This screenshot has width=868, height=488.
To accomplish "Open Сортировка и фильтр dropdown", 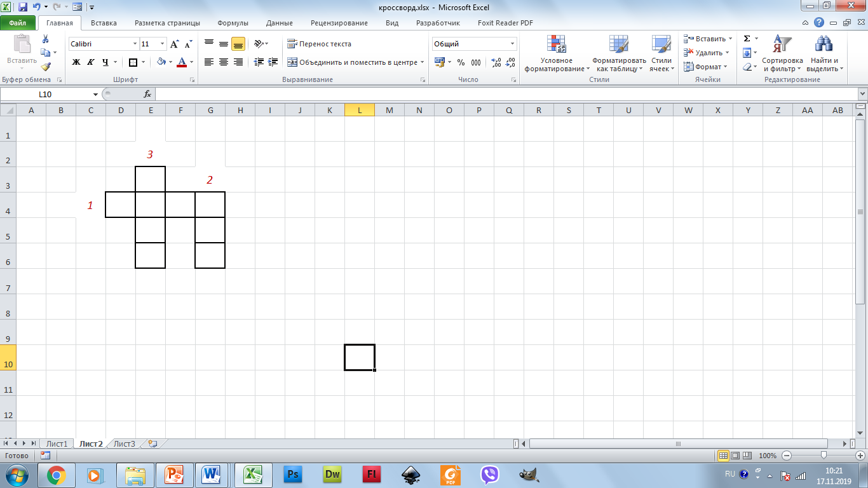I will (782, 53).
